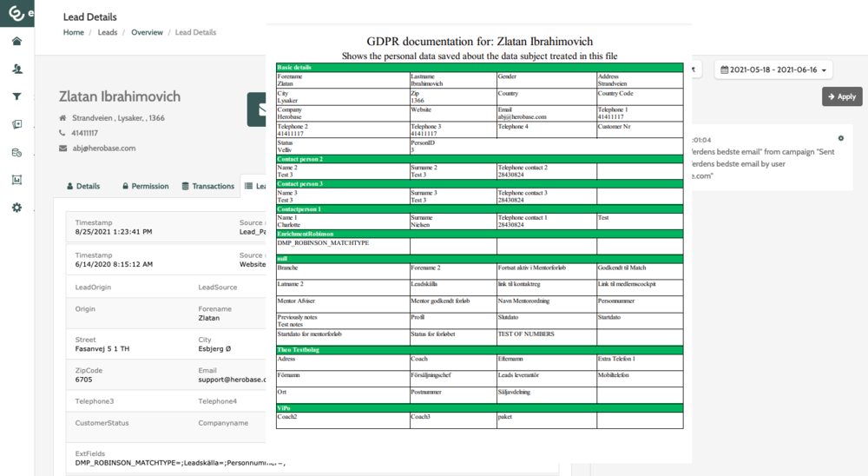
Task: Go to Home breadcrumb link
Action: pyautogui.click(x=74, y=32)
